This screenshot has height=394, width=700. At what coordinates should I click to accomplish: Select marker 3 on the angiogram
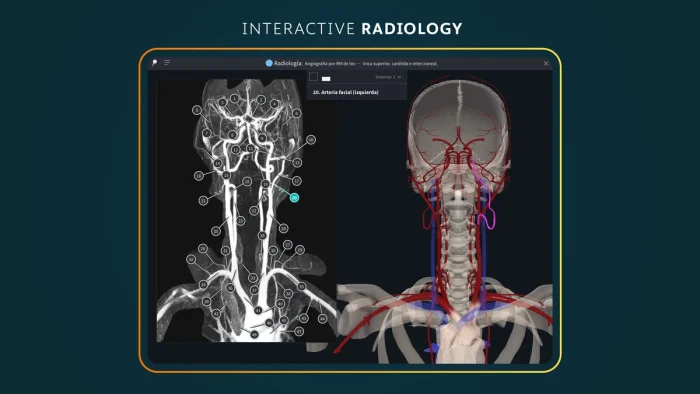pos(222,102)
